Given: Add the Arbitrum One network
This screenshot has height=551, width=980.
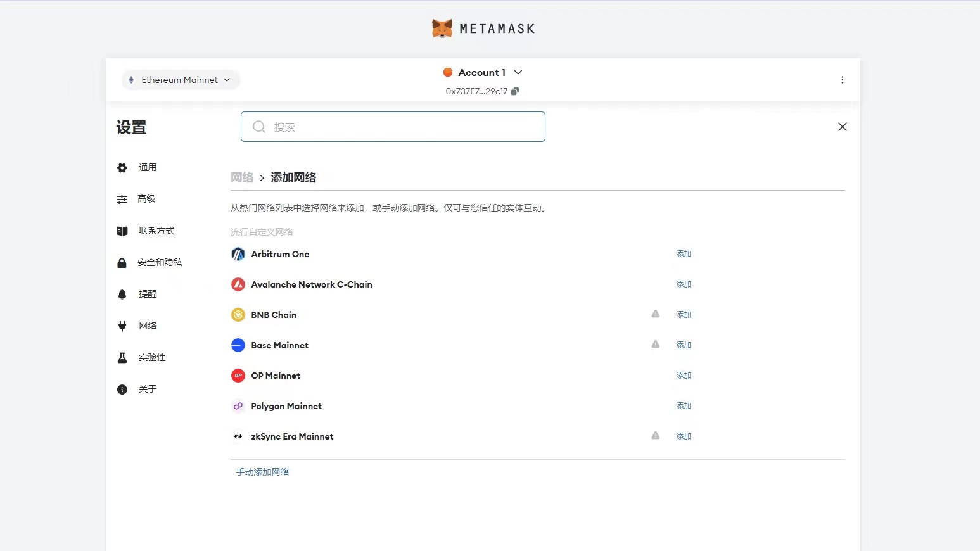Looking at the screenshot, I should coord(684,254).
